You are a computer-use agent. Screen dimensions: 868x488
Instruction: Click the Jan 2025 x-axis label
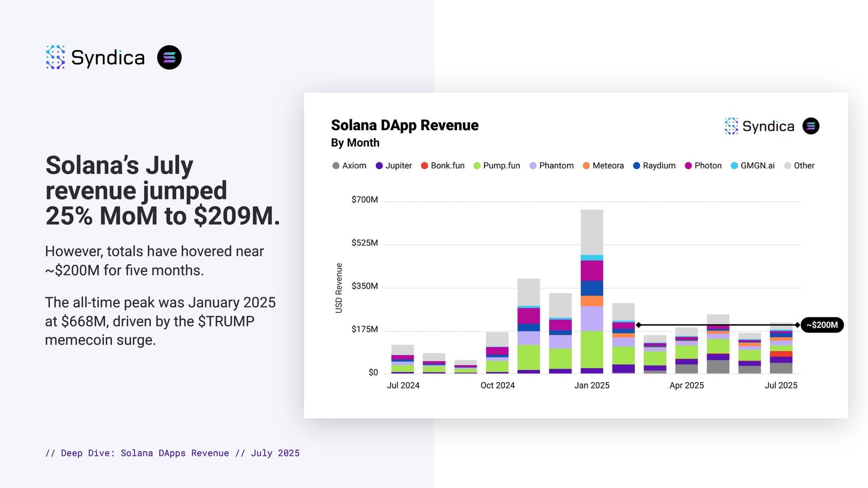point(592,385)
